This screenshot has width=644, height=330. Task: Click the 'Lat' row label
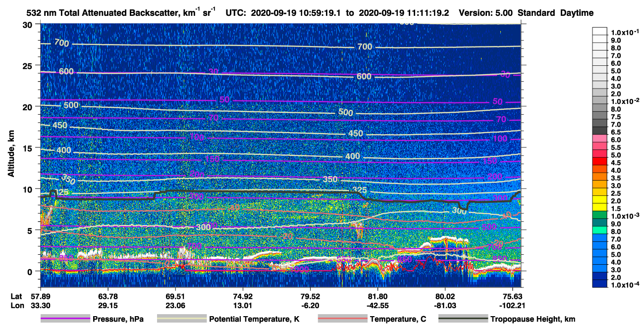[x=16, y=296]
